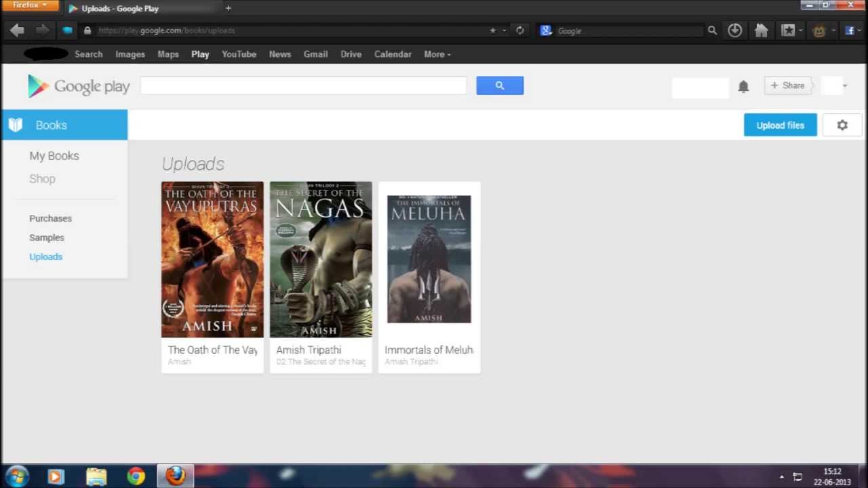The image size is (868, 488).
Task: Open YouTube in the Google bar
Action: click(239, 54)
